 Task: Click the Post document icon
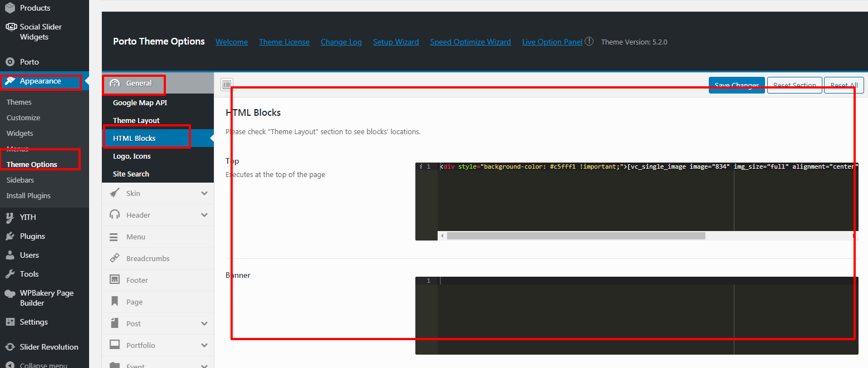pyautogui.click(x=115, y=323)
